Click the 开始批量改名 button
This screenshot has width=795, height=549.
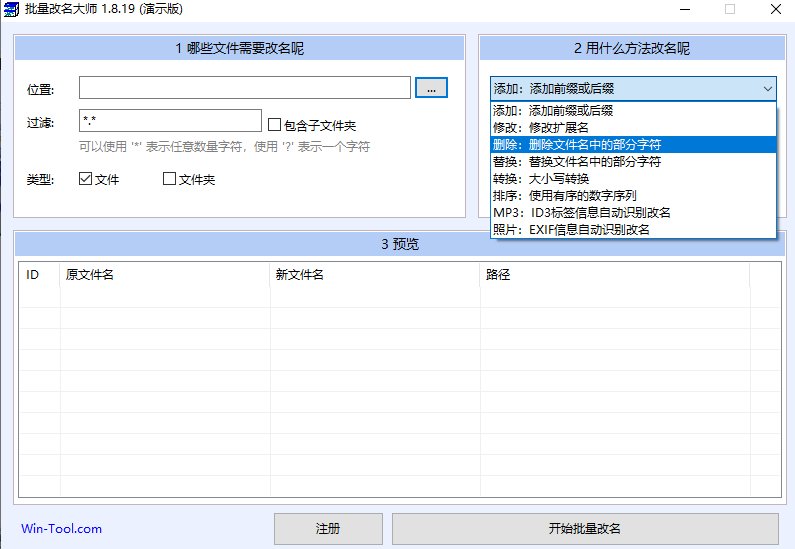point(585,529)
